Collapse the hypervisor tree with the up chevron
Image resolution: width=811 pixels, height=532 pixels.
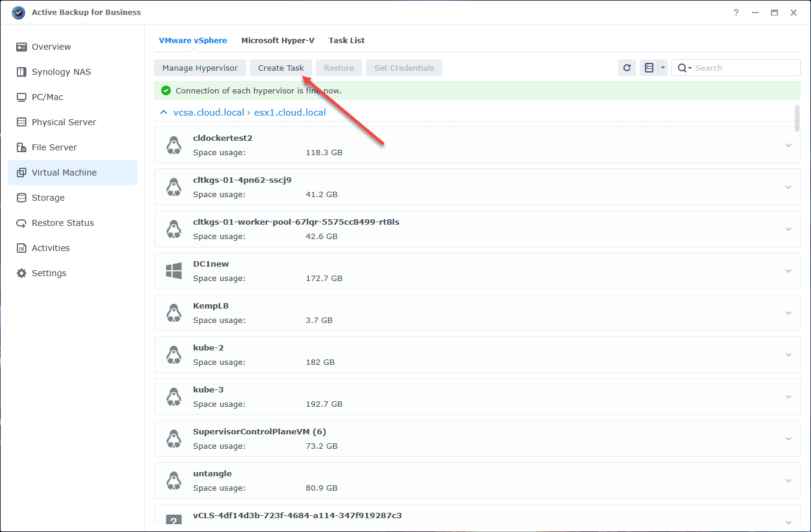tap(163, 112)
